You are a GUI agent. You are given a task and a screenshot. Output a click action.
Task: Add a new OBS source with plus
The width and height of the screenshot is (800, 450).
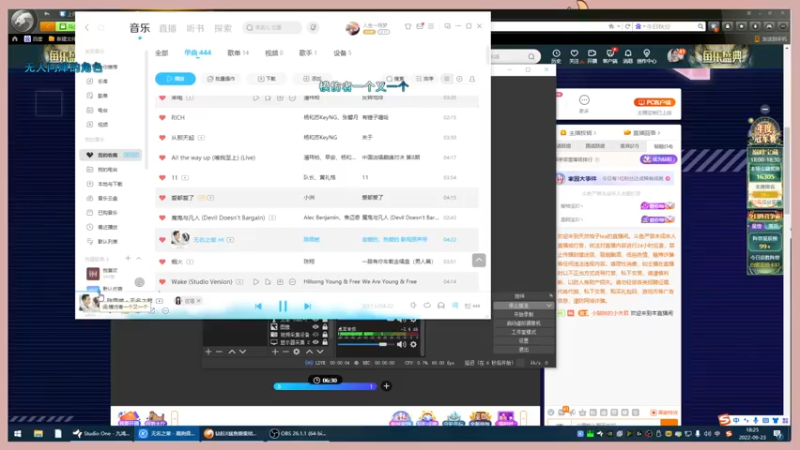pyautogui.click(x=275, y=352)
